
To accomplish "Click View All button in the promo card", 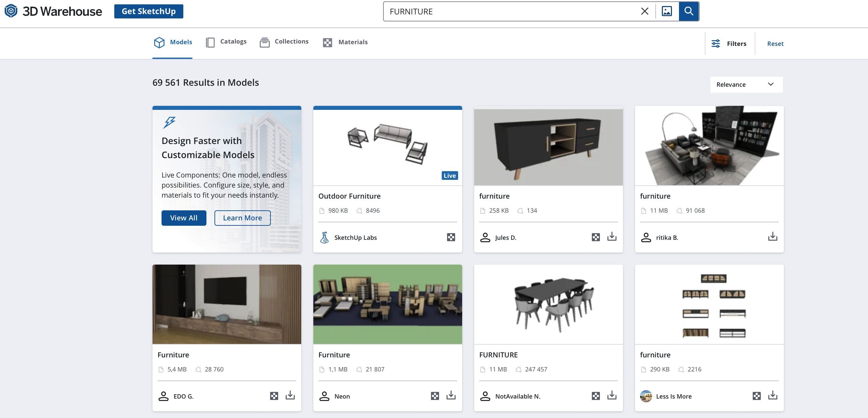I will point(184,217).
